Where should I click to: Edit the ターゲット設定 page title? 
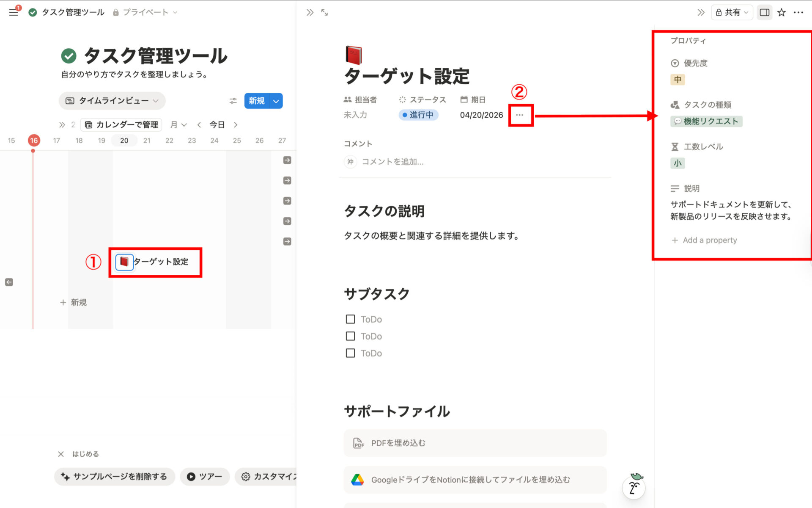[407, 77]
